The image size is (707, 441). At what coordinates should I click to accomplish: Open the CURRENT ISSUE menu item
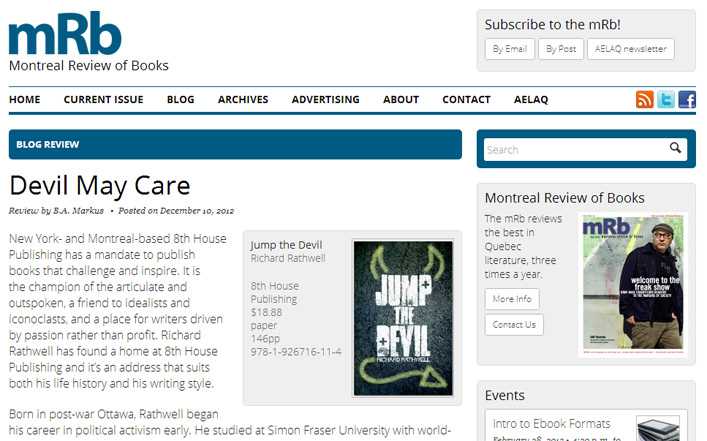coord(103,100)
